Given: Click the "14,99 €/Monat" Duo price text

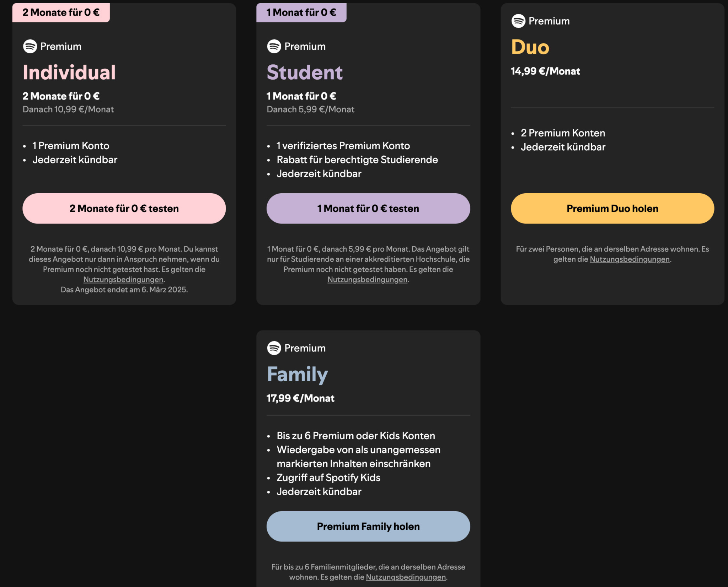Looking at the screenshot, I should point(545,71).
